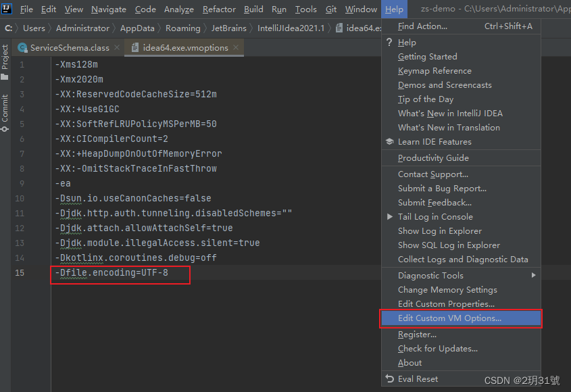Select Find Action menu entry
571x392 pixels.
point(461,26)
